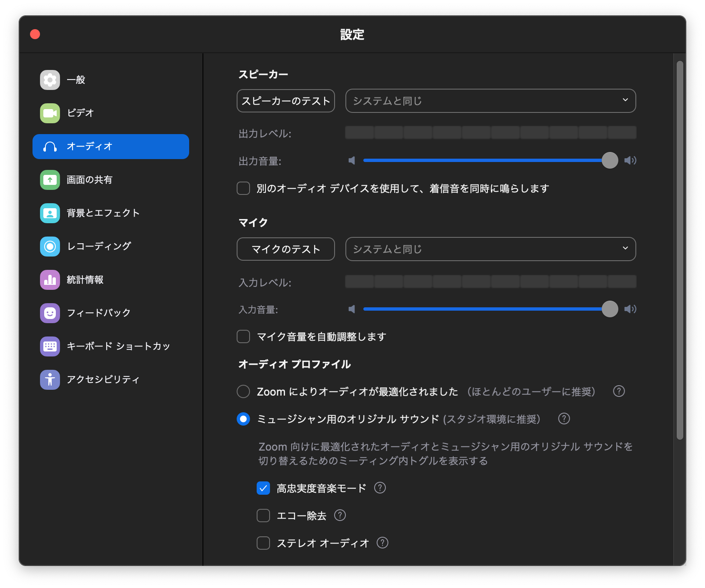The image size is (705, 588).
Task: Enable 別のオーディオ デバイス ringtone option
Action: [x=243, y=189]
